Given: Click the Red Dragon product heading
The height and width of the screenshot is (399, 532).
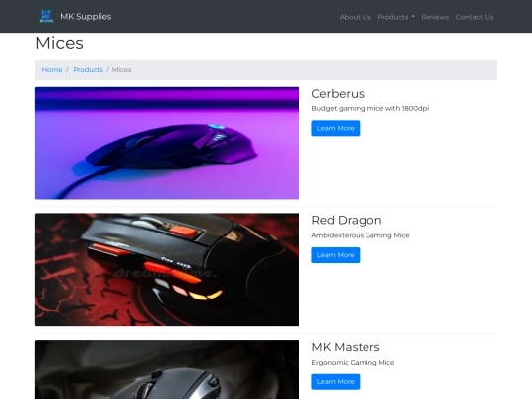Looking at the screenshot, I should point(347,221).
